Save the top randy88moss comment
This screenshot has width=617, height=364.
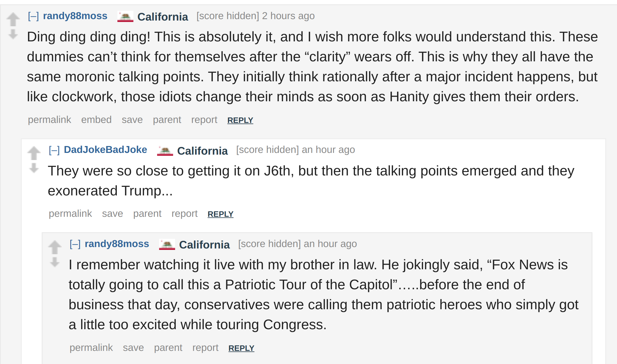(x=132, y=120)
